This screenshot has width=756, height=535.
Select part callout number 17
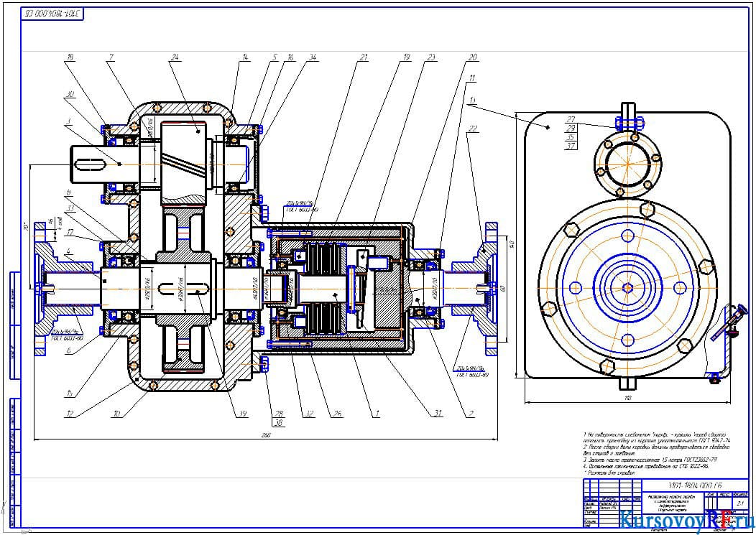[70, 233]
